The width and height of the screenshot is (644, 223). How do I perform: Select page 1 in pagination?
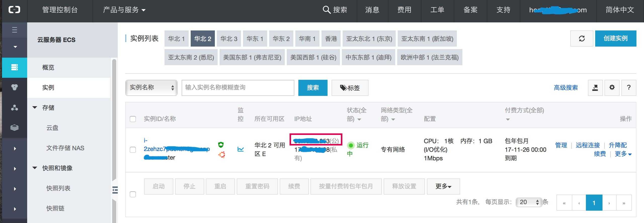[x=594, y=203]
